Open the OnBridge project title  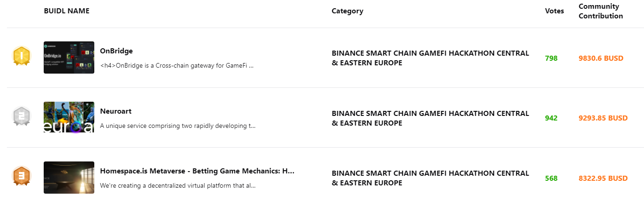(116, 51)
